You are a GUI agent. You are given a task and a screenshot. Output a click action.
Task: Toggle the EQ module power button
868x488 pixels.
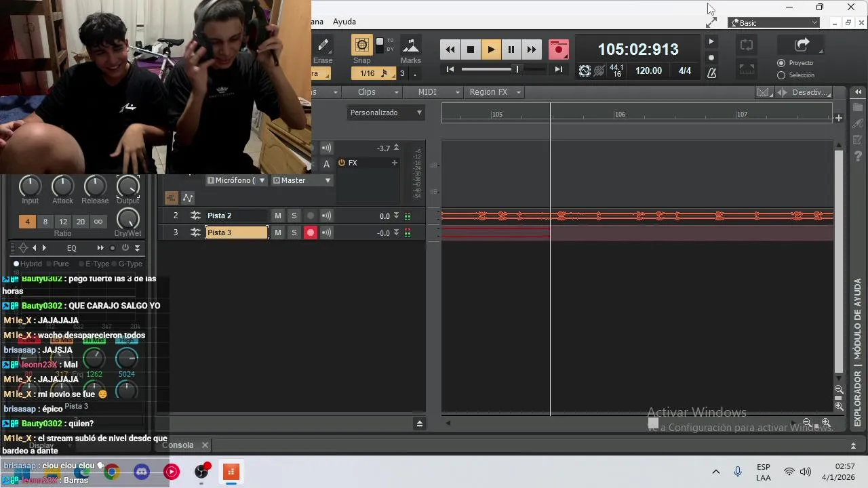[125, 248]
